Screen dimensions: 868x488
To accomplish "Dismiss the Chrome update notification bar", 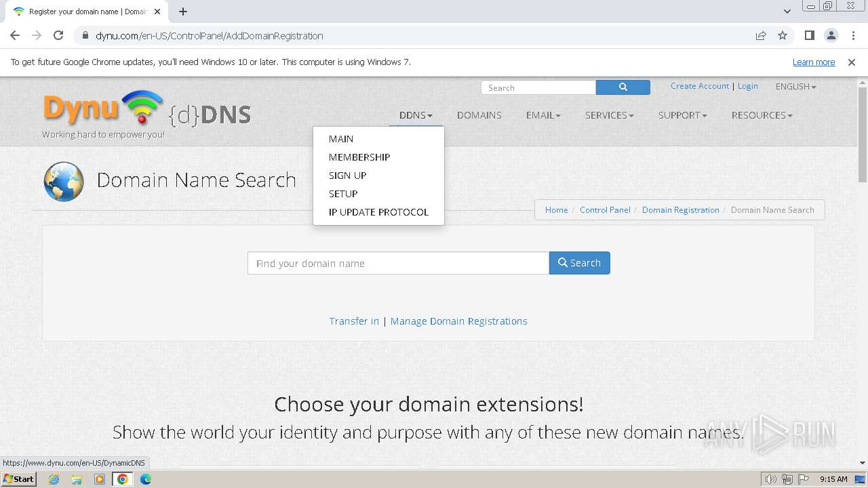I will tap(852, 62).
